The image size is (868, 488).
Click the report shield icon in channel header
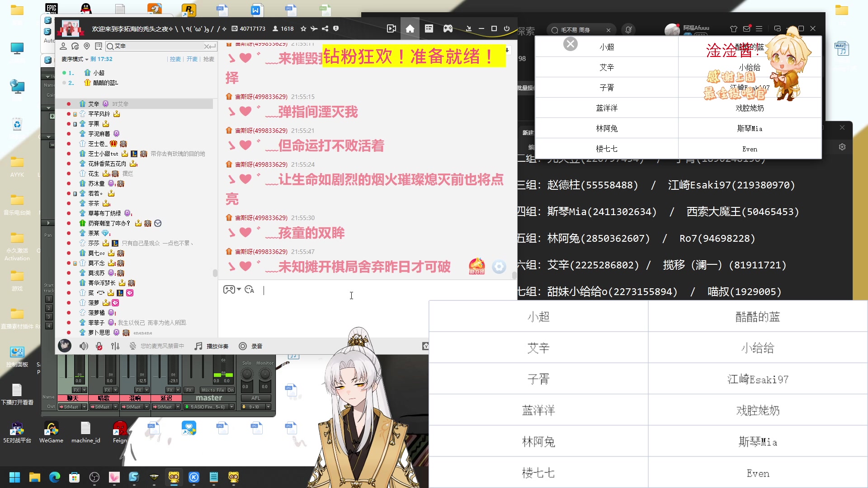(x=336, y=28)
